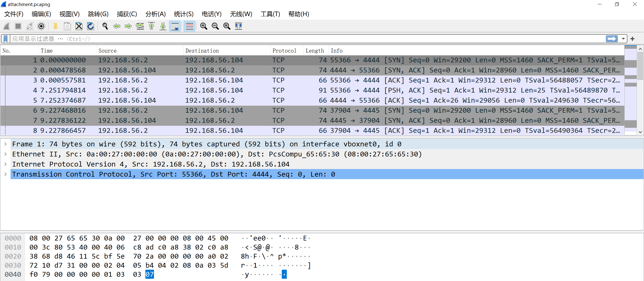
Task: Start capturing packets with shark fin icon
Action: (x=7, y=26)
